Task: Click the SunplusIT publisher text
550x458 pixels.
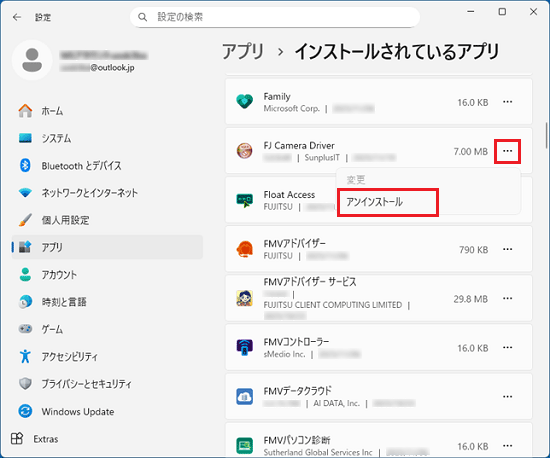Action: [322, 158]
